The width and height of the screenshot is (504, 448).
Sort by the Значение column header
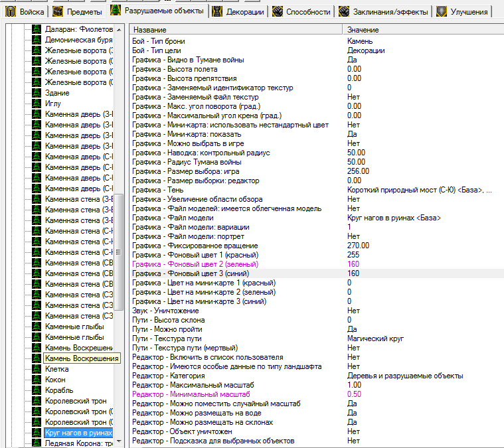[x=424, y=30]
